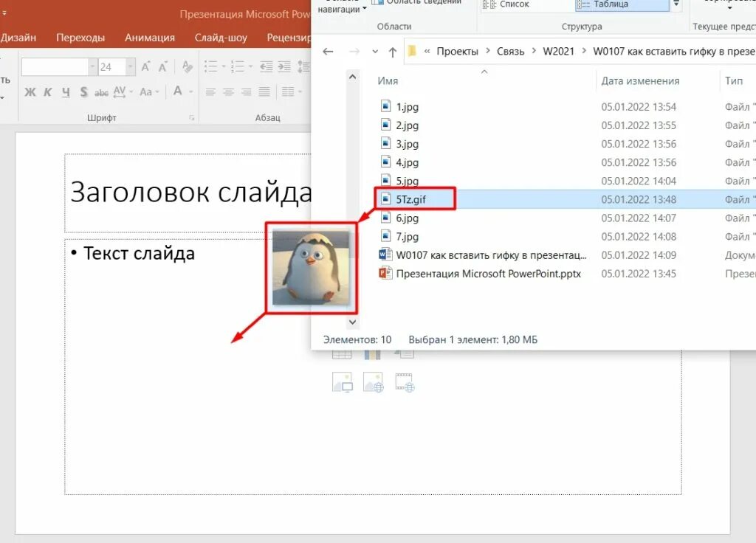Select file 3.jpg

(x=407, y=144)
